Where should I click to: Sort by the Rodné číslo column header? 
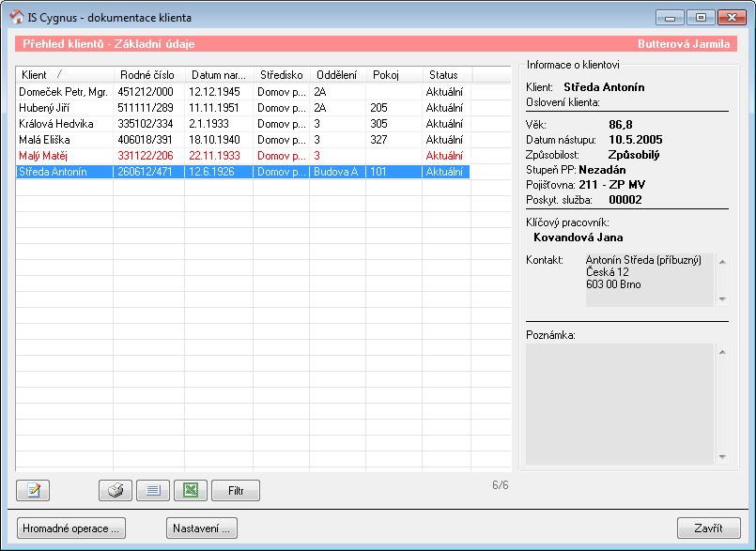pos(148,75)
